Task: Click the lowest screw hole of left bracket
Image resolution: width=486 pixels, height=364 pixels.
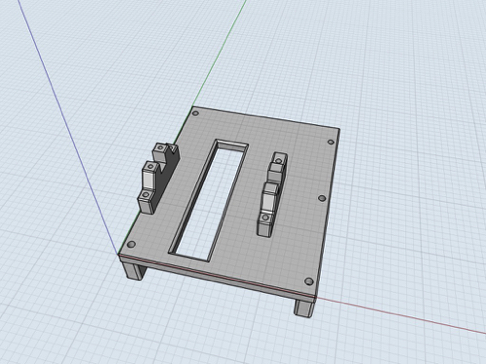Action: point(145,195)
